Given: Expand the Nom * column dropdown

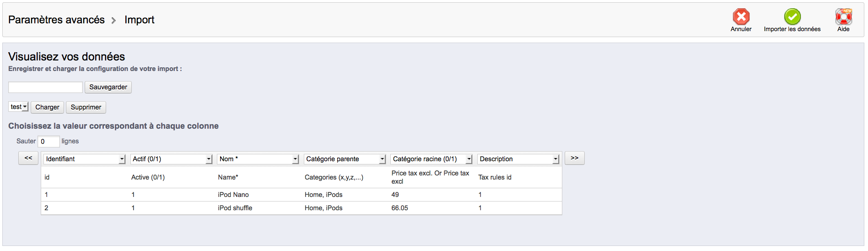Looking at the screenshot, I should [258, 159].
